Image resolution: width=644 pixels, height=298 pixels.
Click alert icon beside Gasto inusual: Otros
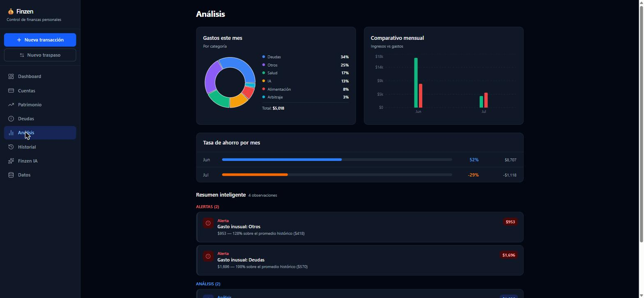pos(208,223)
